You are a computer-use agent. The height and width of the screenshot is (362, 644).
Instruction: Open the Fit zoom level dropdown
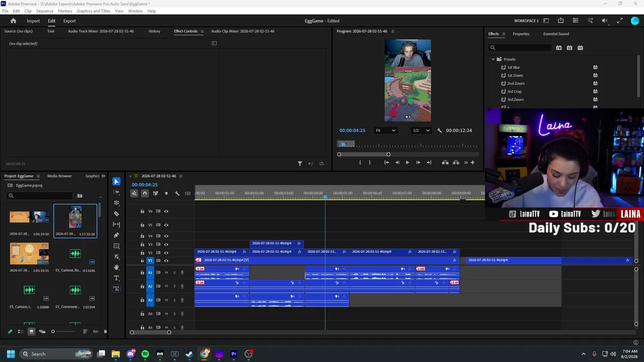pos(385,130)
